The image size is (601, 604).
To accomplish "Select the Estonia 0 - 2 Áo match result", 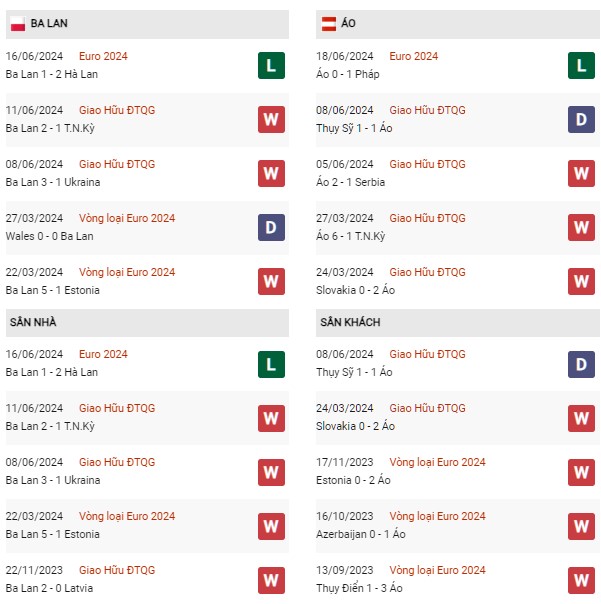I will [353, 480].
